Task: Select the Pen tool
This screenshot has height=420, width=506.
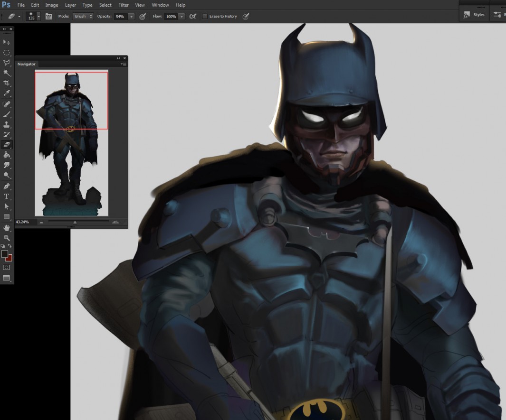Action: (7, 187)
